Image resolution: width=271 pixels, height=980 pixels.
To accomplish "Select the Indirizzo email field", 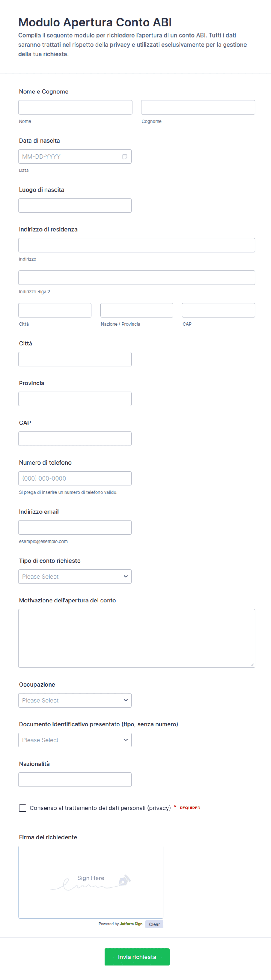I will click(75, 527).
